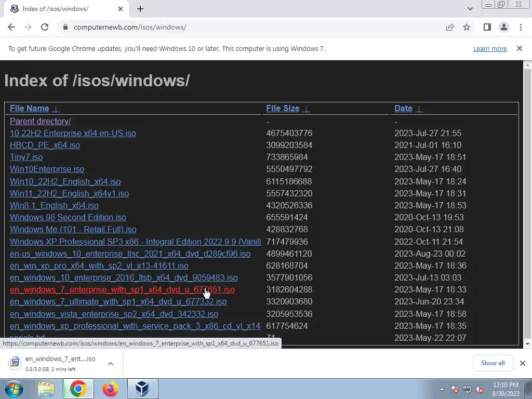The width and height of the screenshot is (532, 399).
Task: Download Windows 98 Second Edition.iso
Action: (x=68, y=217)
